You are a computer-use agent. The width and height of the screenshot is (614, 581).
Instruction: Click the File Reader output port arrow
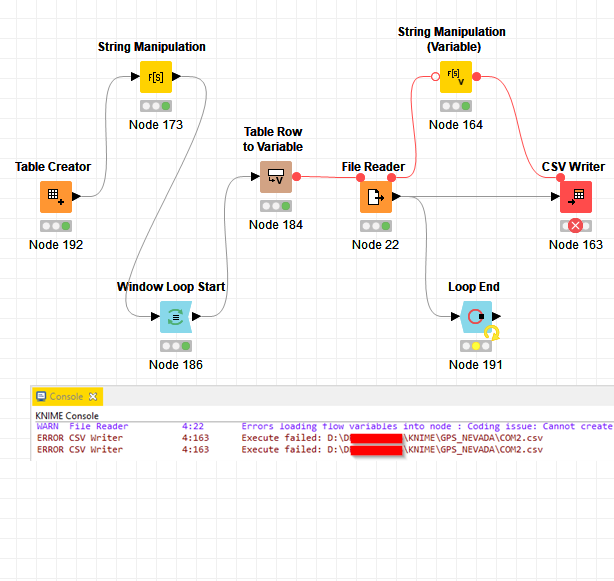[x=397, y=197]
